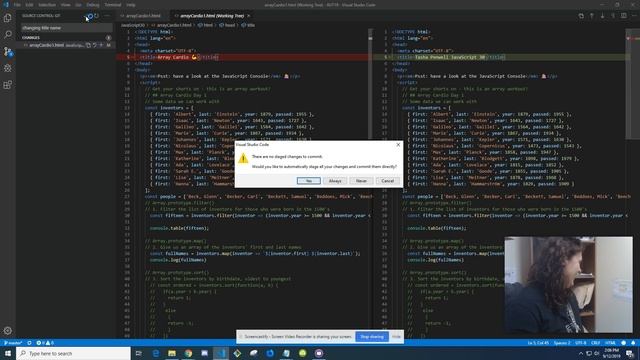Screen dimensions: 640x360
Task: Discard changes on arrayCardio1.html row
Action: pos(95,45)
